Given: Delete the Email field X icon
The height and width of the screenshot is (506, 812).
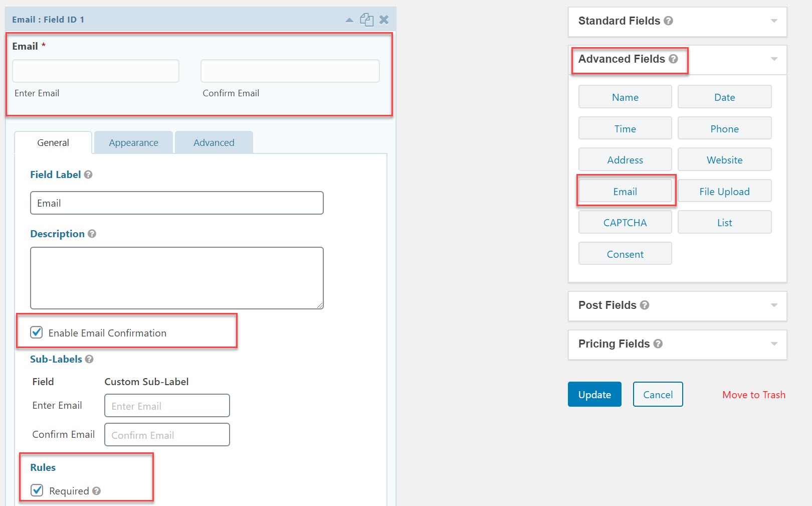Looking at the screenshot, I should pos(384,20).
